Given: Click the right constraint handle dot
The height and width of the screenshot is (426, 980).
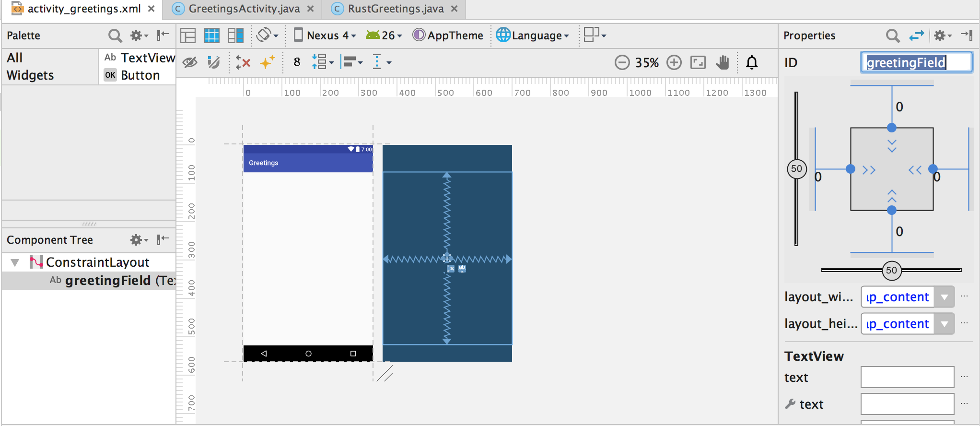Looking at the screenshot, I should pyautogui.click(x=933, y=169).
